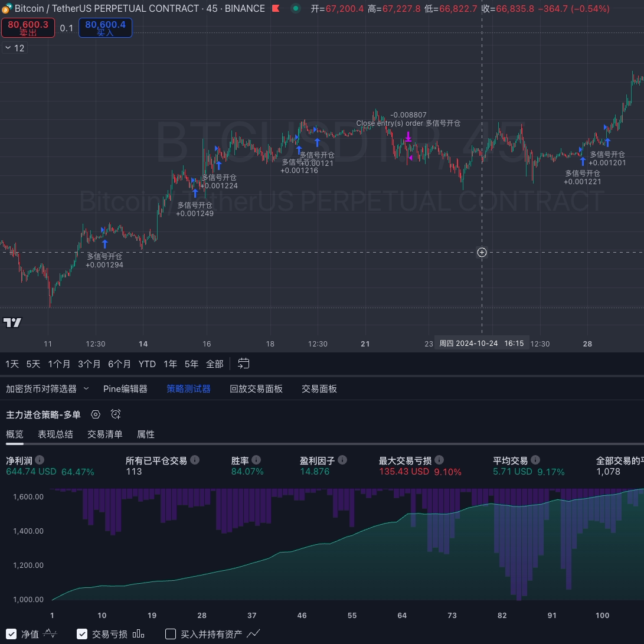
Task: Click the equity line icon beside 净值
Action: point(50,634)
